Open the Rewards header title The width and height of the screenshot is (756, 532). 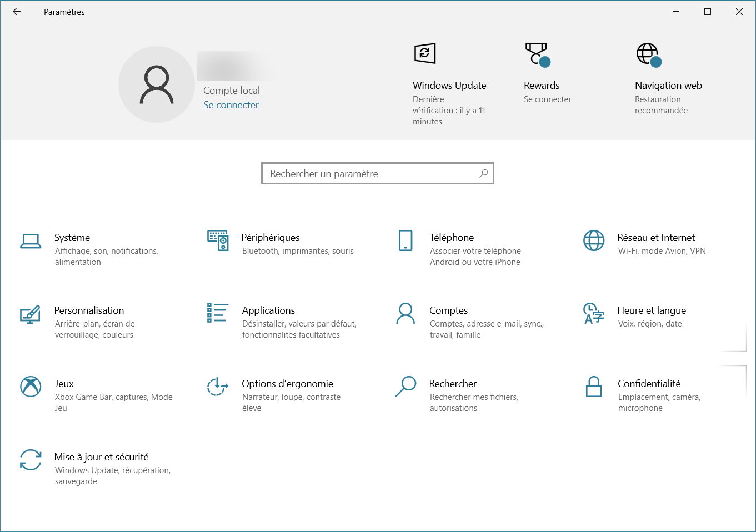pyautogui.click(x=542, y=86)
